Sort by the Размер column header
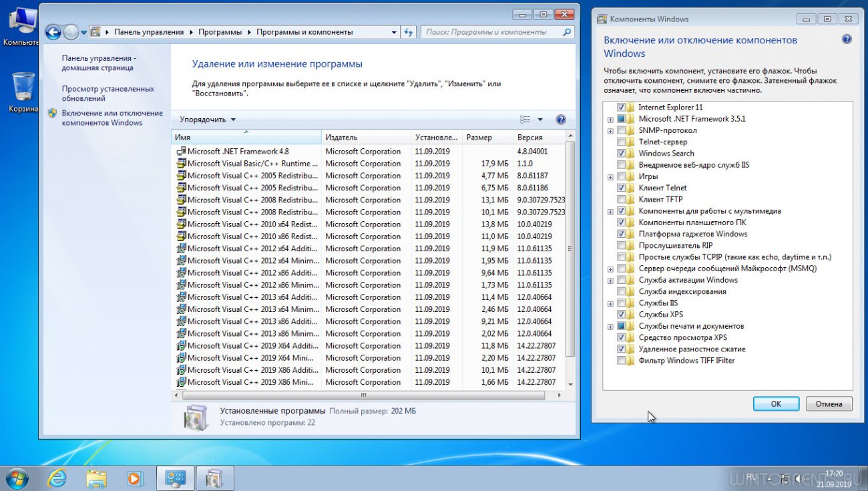 (487, 137)
